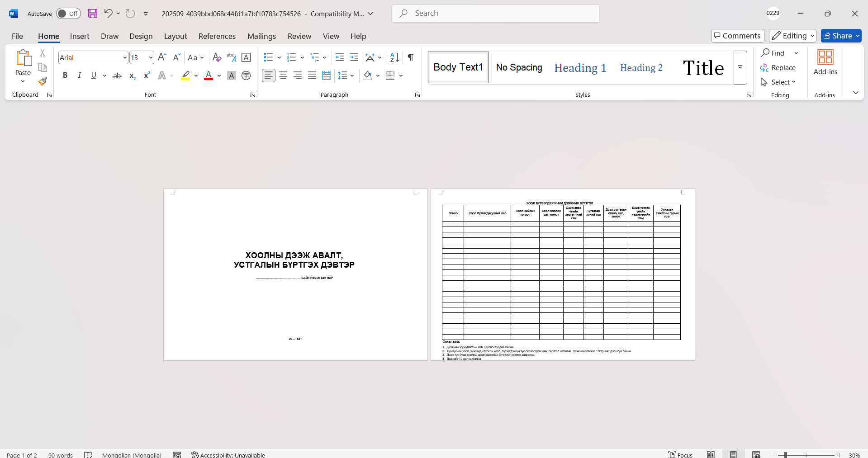This screenshot has width=868, height=458.
Task: Click the Format Painter brush icon
Action: (43, 82)
